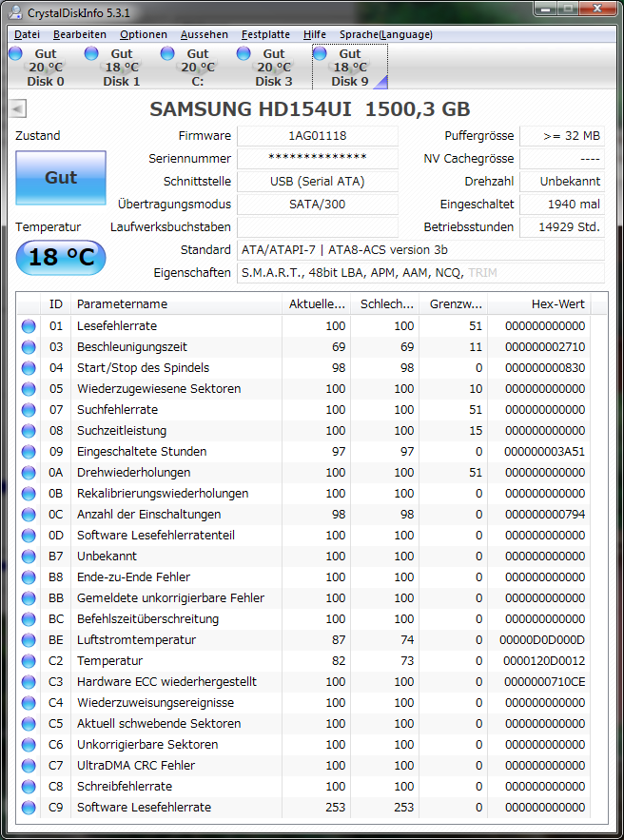
Task: Click the ID column header
Action: click(x=56, y=304)
